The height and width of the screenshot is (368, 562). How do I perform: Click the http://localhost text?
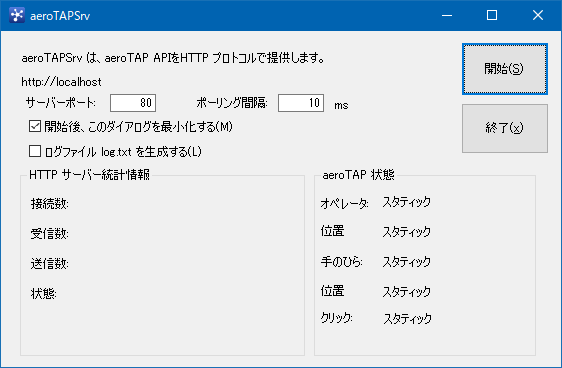61,82
